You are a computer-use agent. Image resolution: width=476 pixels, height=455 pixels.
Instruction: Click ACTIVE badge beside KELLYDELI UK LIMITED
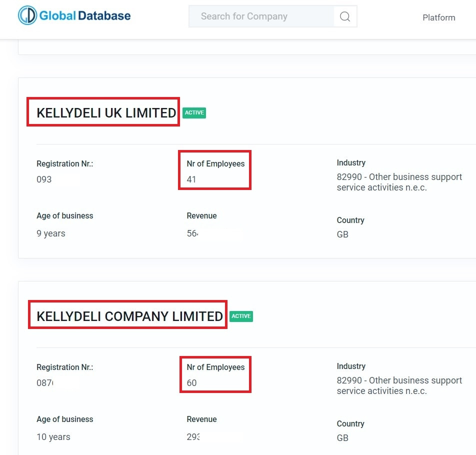tap(194, 112)
